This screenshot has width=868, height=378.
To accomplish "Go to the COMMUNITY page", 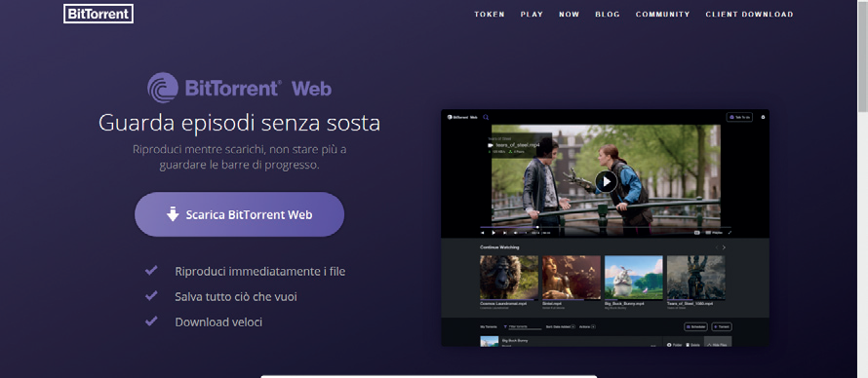I will (x=662, y=15).
